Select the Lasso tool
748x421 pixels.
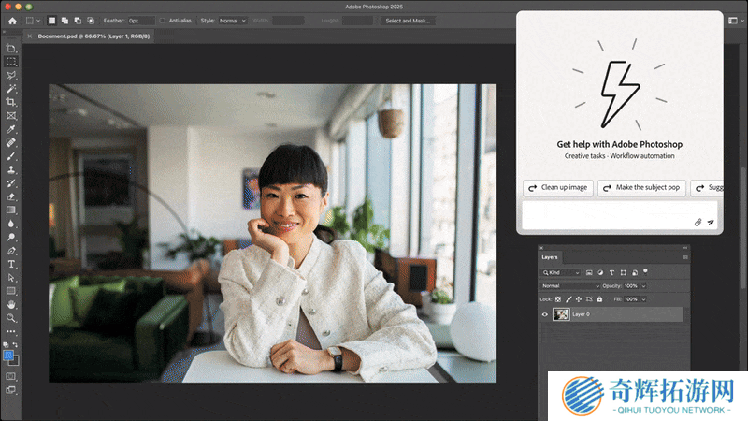pos(12,75)
